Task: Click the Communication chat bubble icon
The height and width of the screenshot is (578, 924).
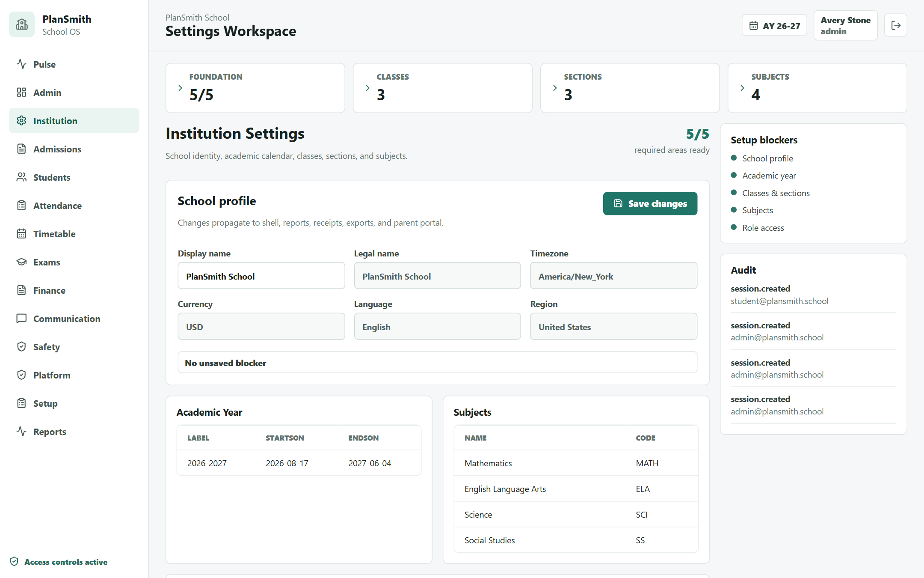Action: pyautogui.click(x=21, y=319)
